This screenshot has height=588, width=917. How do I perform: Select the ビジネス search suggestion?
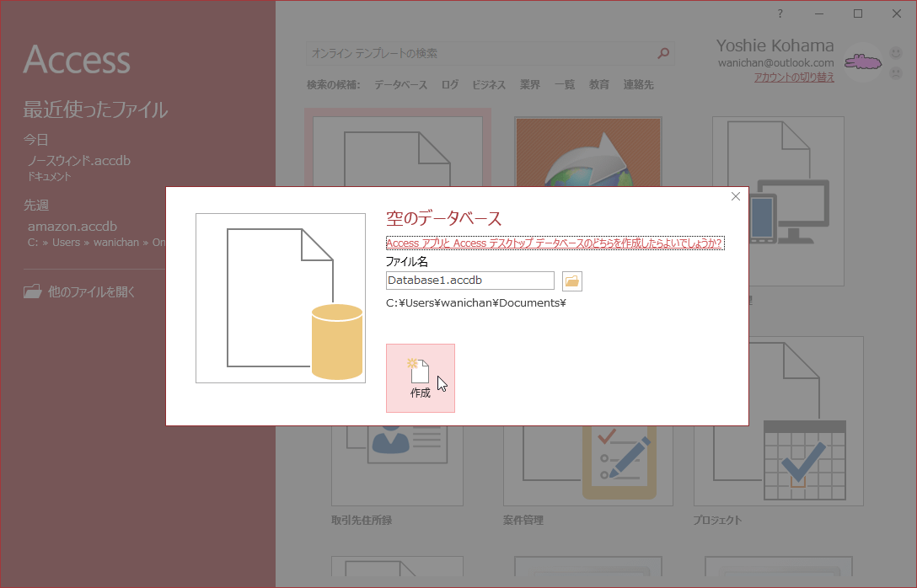click(489, 85)
